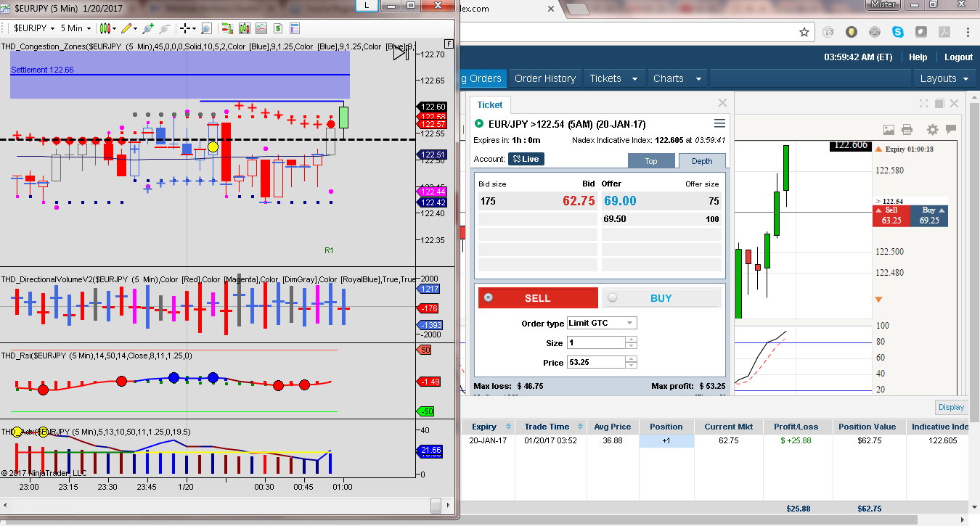Open Nadex chart settings gear
The width and height of the screenshot is (980, 526).
pos(933,130)
